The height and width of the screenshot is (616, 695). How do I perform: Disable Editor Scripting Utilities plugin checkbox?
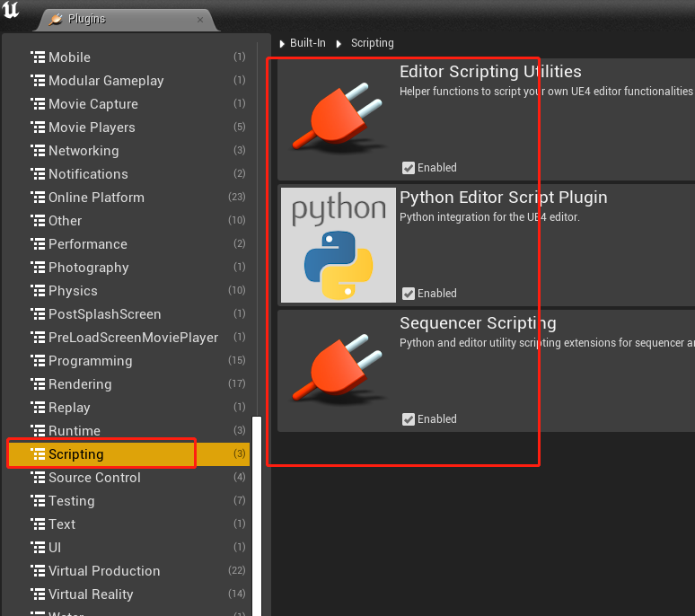click(409, 168)
